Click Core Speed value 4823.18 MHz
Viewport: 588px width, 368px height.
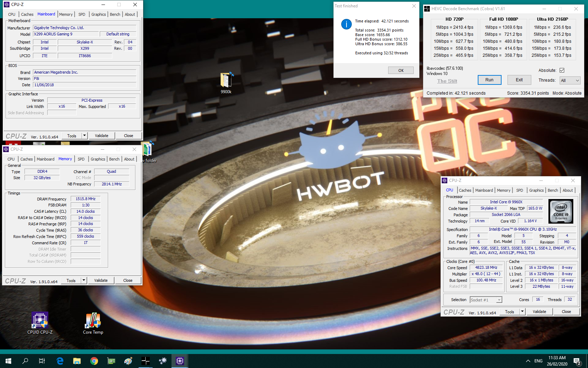(x=486, y=267)
